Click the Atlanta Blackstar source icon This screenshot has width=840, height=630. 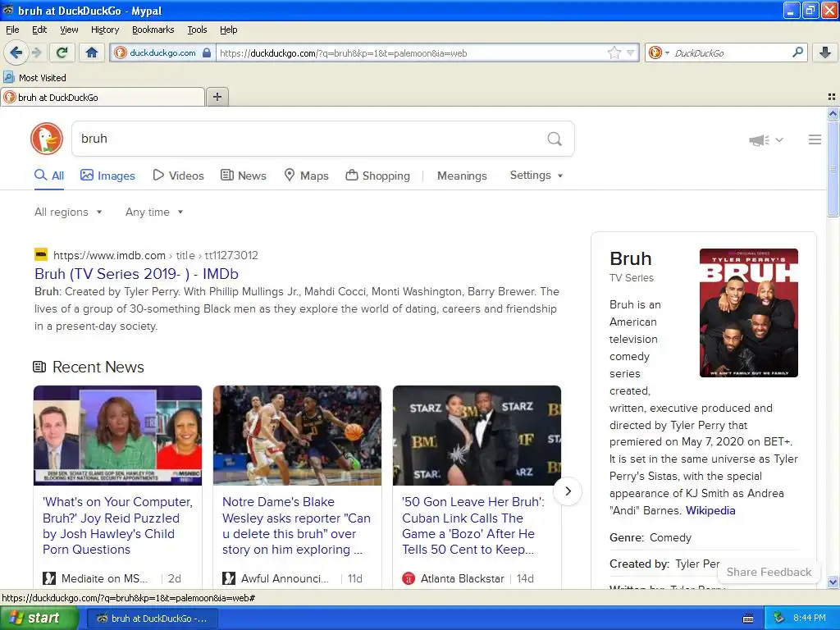click(409, 578)
